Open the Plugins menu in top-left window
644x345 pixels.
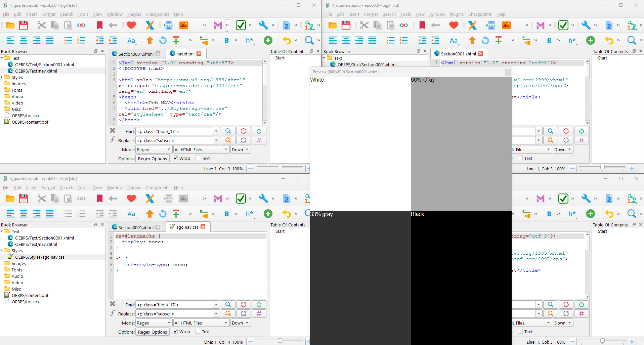(134, 14)
